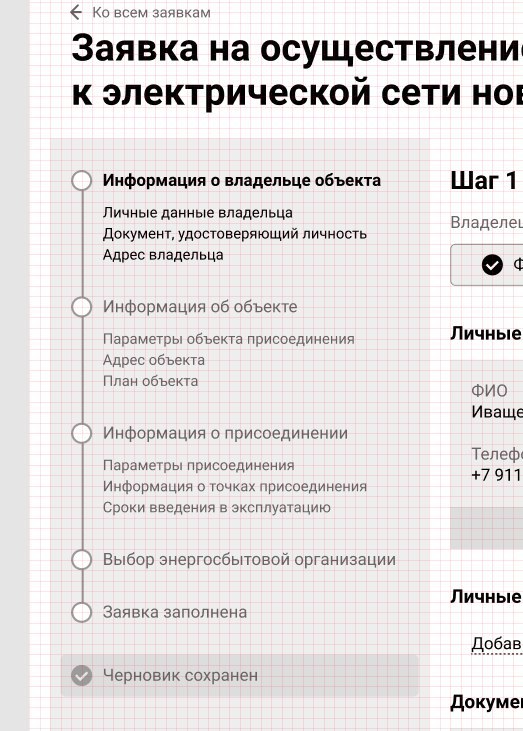Select step circle for 'Выбор энергосбытовой организации'
This screenshot has height=731, width=523.
coord(82,559)
